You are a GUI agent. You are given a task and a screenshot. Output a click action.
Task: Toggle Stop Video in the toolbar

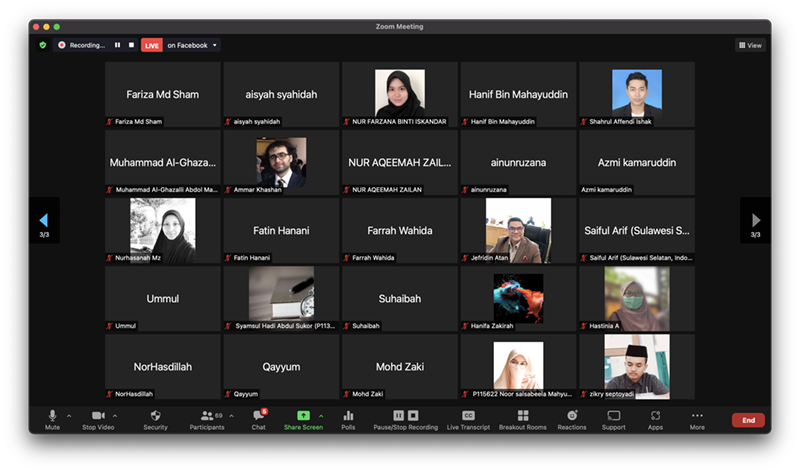(x=98, y=419)
